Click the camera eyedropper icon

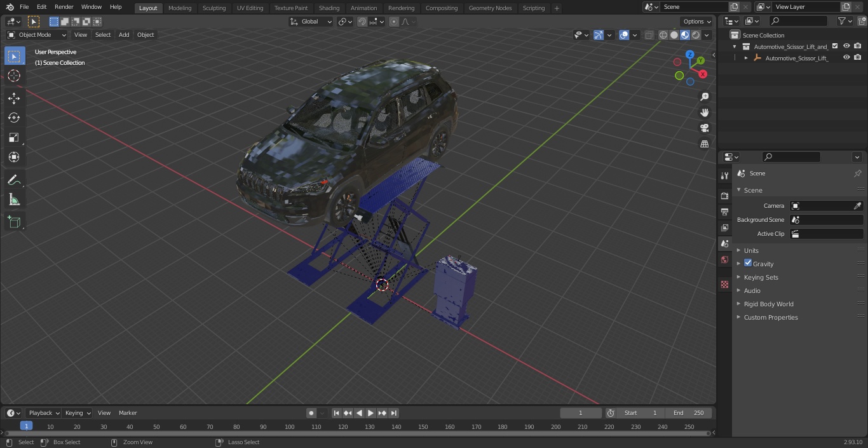pyautogui.click(x=857, y=206)
